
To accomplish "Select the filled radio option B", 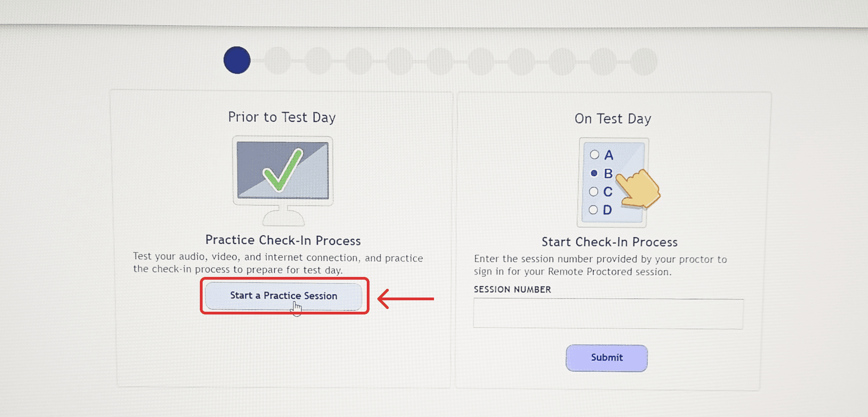I will [x=594, y=173].
